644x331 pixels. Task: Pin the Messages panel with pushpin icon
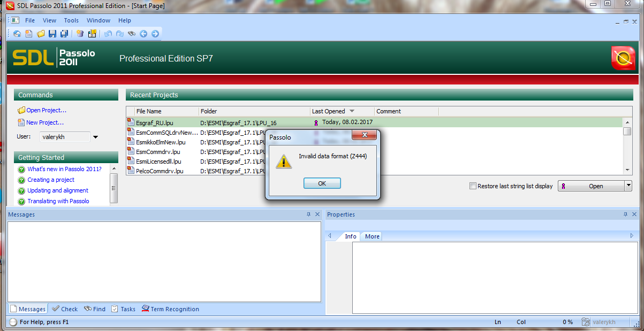[x=308, y=214]
